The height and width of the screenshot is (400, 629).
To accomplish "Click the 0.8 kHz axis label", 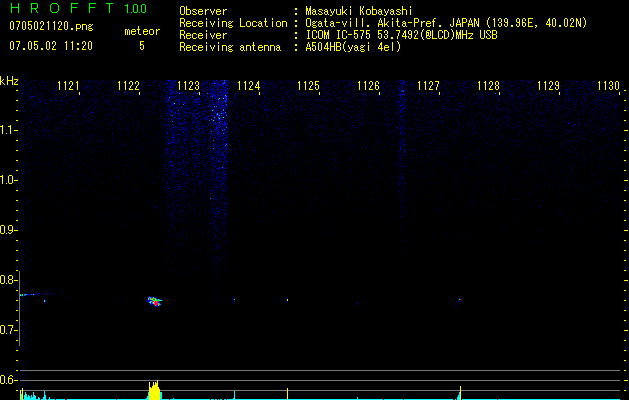I will 8,280.
